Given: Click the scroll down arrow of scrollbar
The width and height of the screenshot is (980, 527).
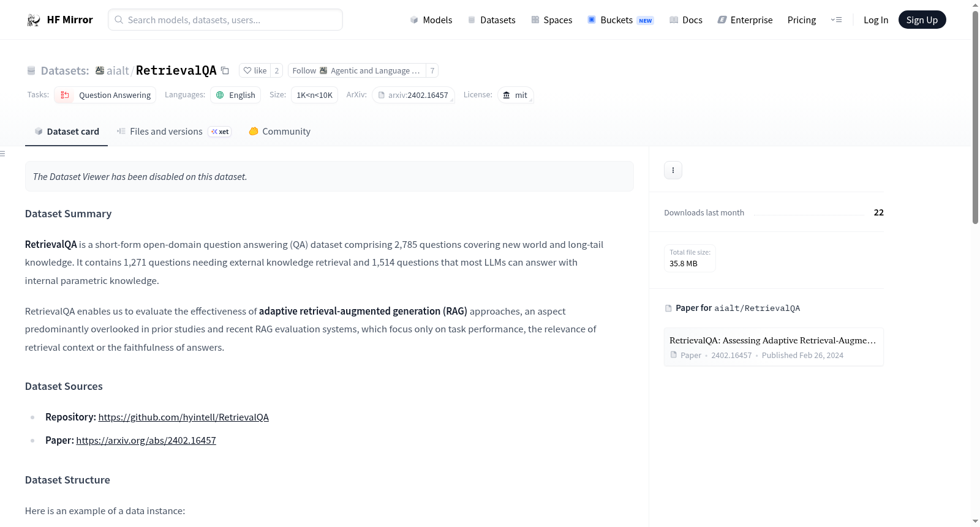Looking at the screenshot, I should tap(976, 521).
